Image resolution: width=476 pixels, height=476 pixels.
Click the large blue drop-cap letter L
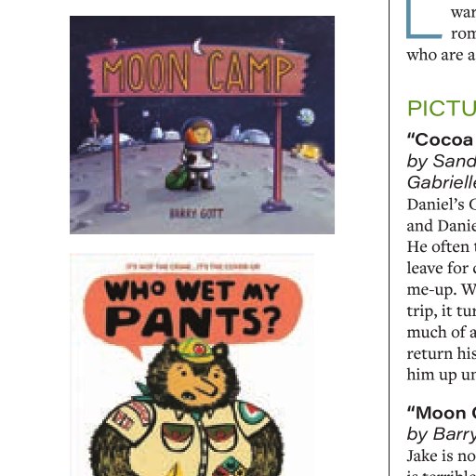click(424, 20)
